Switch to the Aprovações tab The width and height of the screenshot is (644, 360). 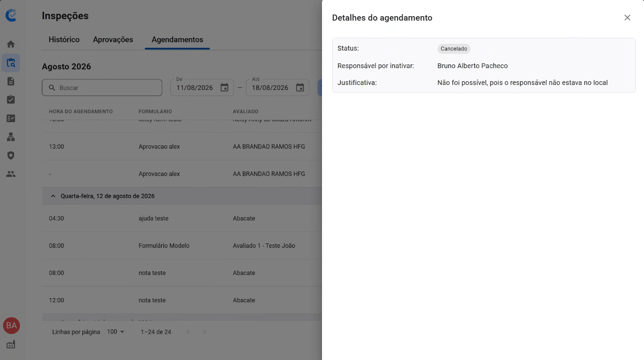(x=113, y=39)
